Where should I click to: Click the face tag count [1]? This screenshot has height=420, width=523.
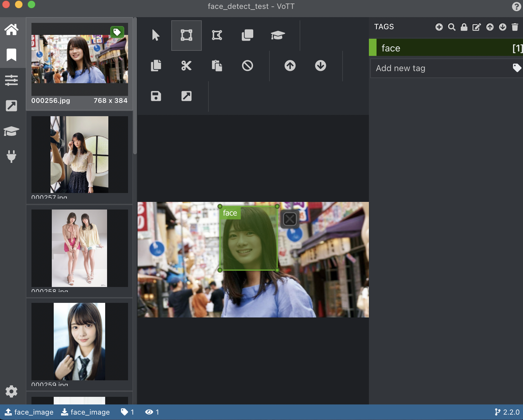(x=517, y=48)
